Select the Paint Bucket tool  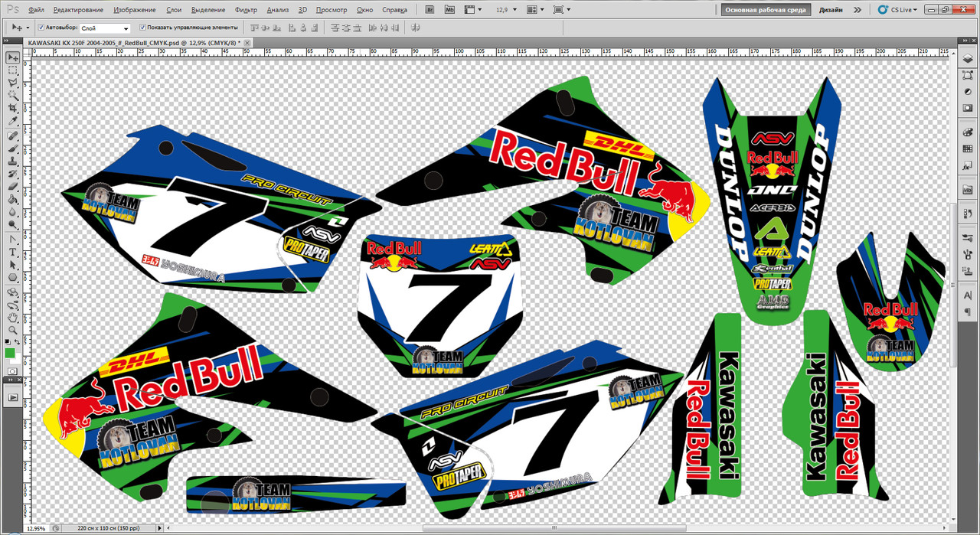[12, 199]
